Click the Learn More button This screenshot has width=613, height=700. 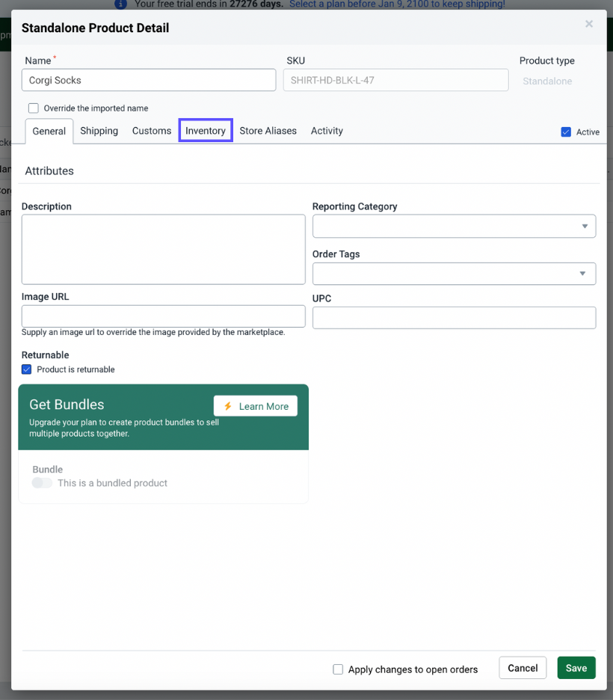tap(256, 406)
